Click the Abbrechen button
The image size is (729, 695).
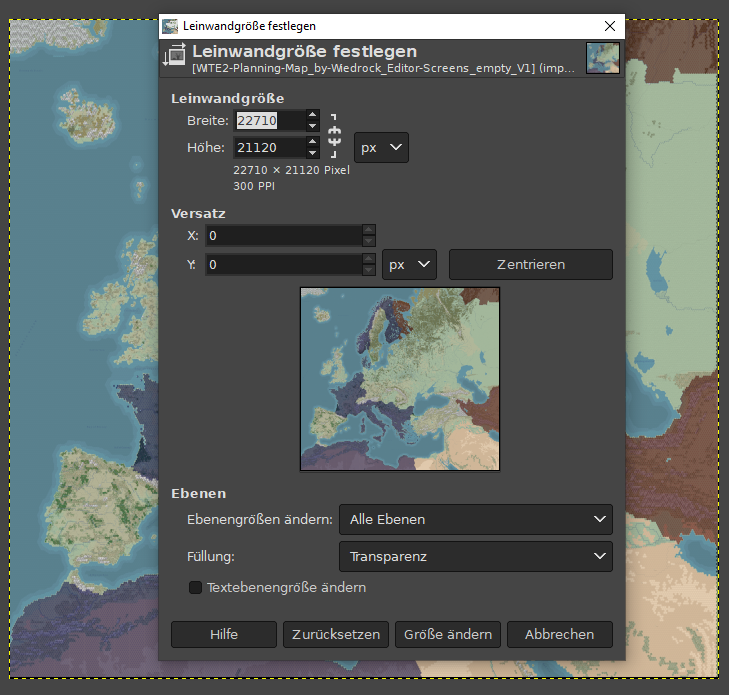pyautogui.click(x=560, y=635)
